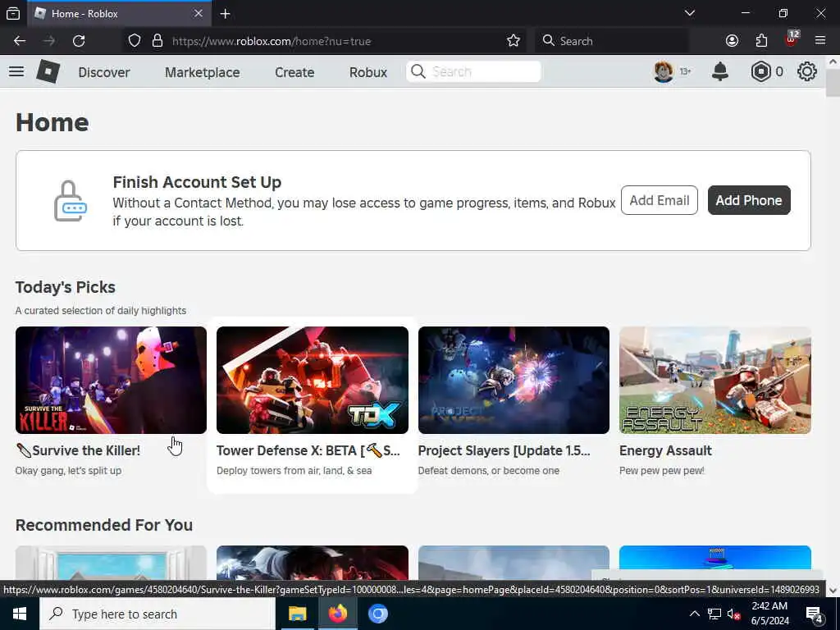Open the notifications bell
The width and height of the screenshot is (840, 630).
coord(720,71)
